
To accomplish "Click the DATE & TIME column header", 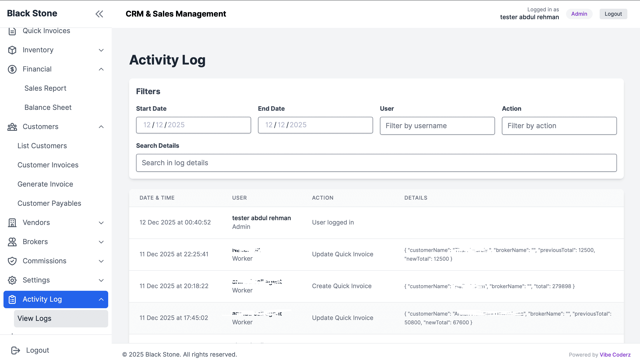I will pos(157,198).
